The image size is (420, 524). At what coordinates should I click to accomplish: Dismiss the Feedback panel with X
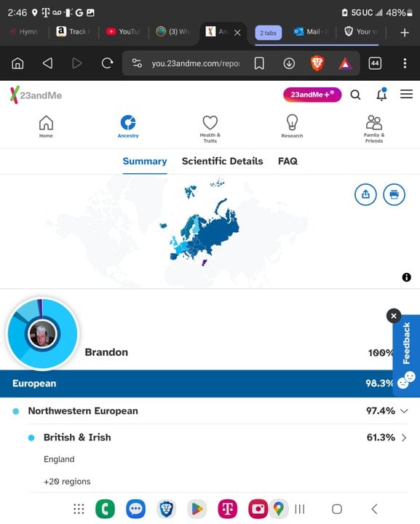coord(394,315)
